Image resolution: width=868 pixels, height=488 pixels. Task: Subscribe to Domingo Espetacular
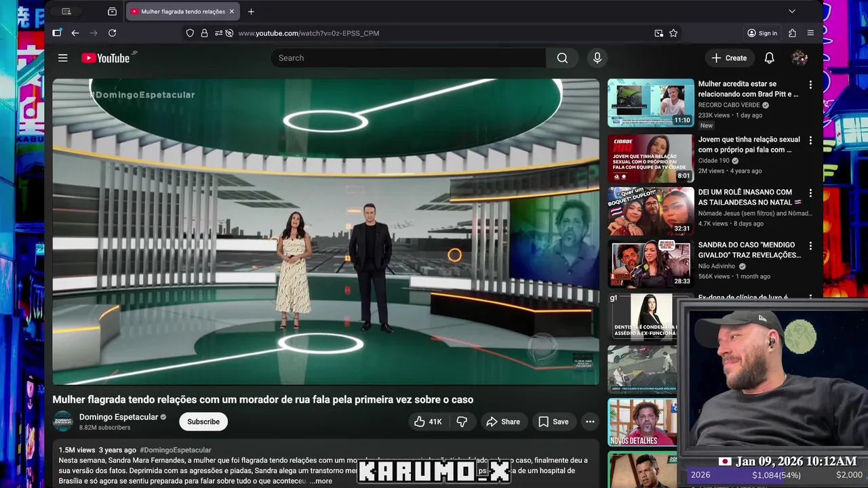click(203, 422)
